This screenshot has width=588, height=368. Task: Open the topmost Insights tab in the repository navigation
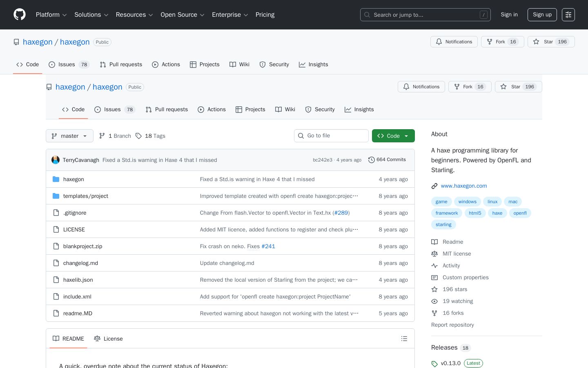[313, 65]
